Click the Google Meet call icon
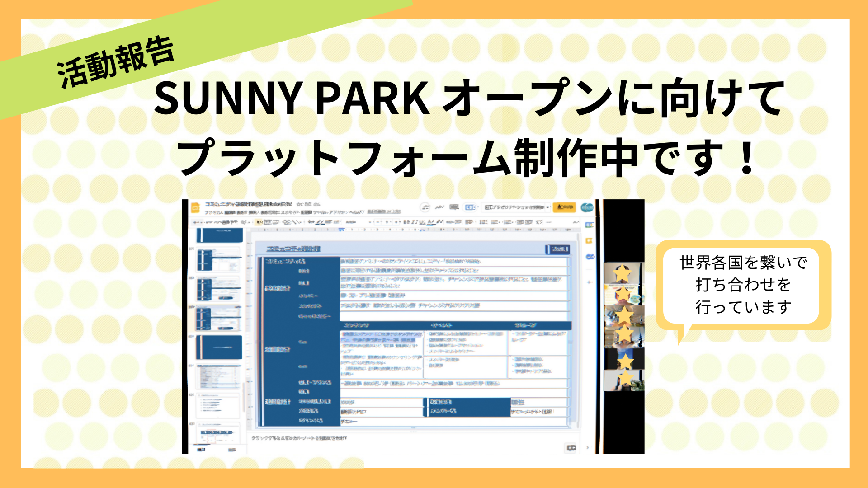 click(471, 207)
